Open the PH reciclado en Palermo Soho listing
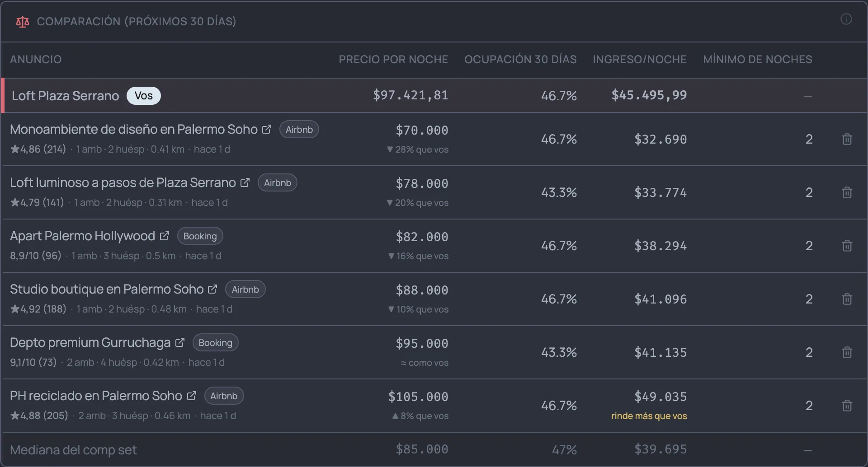 (x=96, y=396)
